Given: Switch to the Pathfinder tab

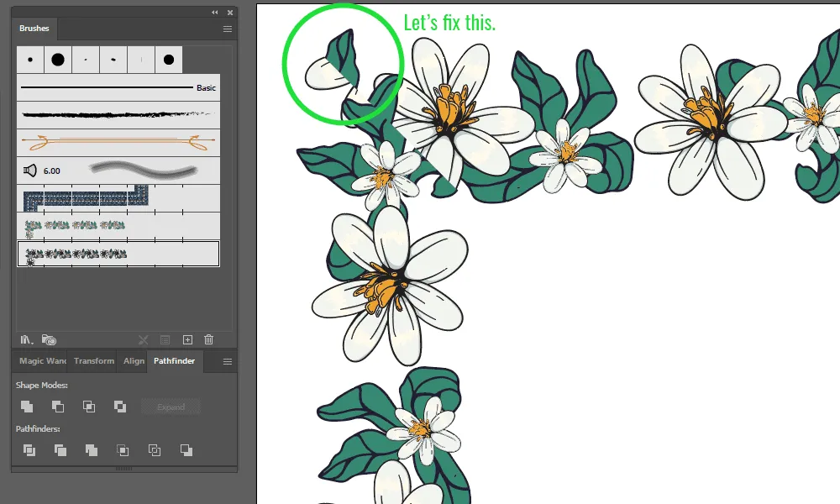Looking at the screenshot, I should [174, 361].
